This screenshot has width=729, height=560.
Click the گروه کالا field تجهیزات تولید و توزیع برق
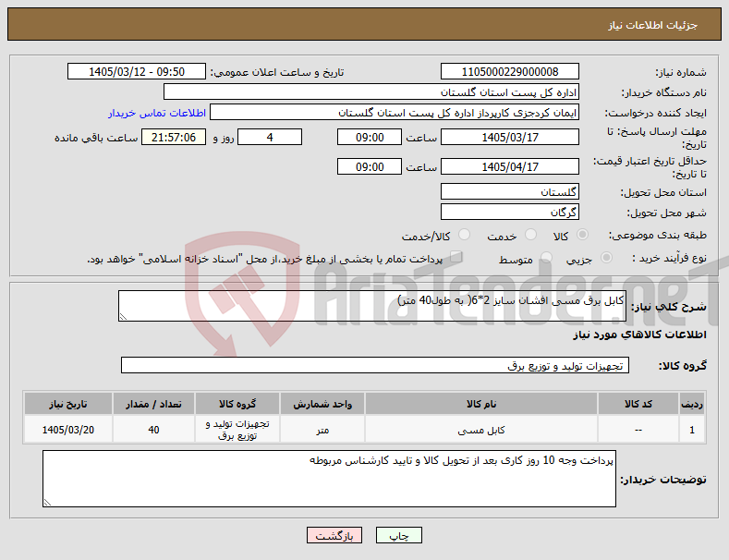pyautogui.click(x=375, y=366)
